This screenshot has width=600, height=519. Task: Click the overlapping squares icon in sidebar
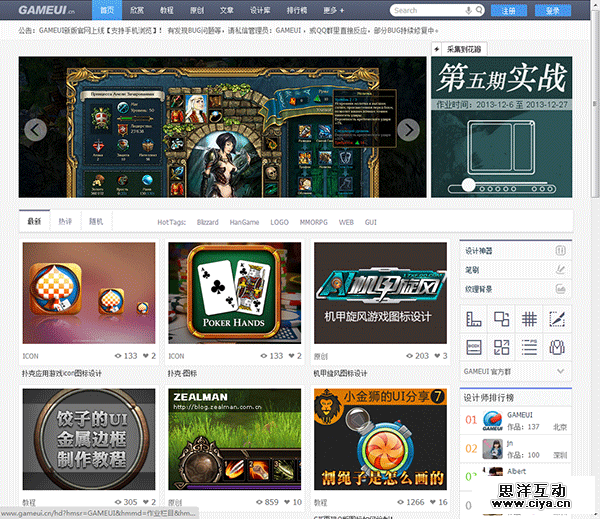pos(502,319)
